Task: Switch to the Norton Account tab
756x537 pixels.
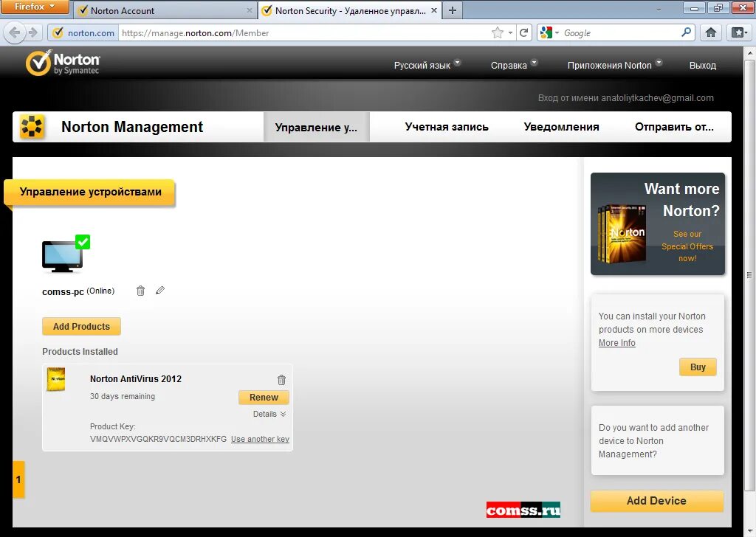Action: (165, 10)
